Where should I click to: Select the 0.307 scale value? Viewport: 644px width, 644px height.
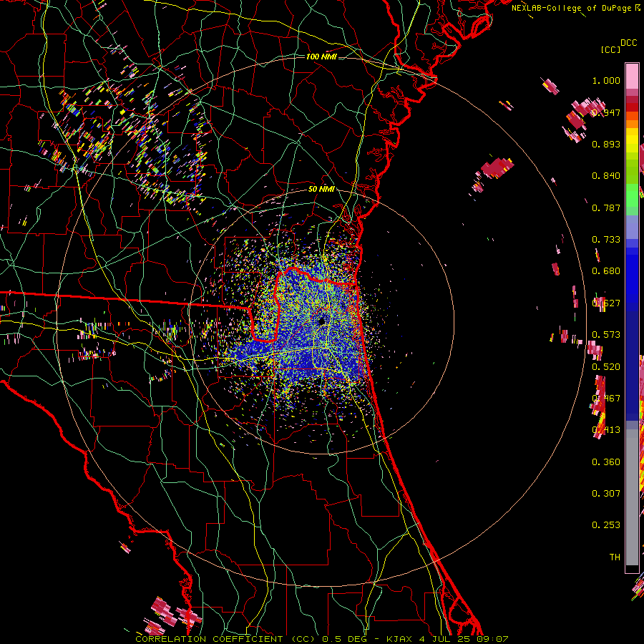pyautogui.click(x=606, y=494)
